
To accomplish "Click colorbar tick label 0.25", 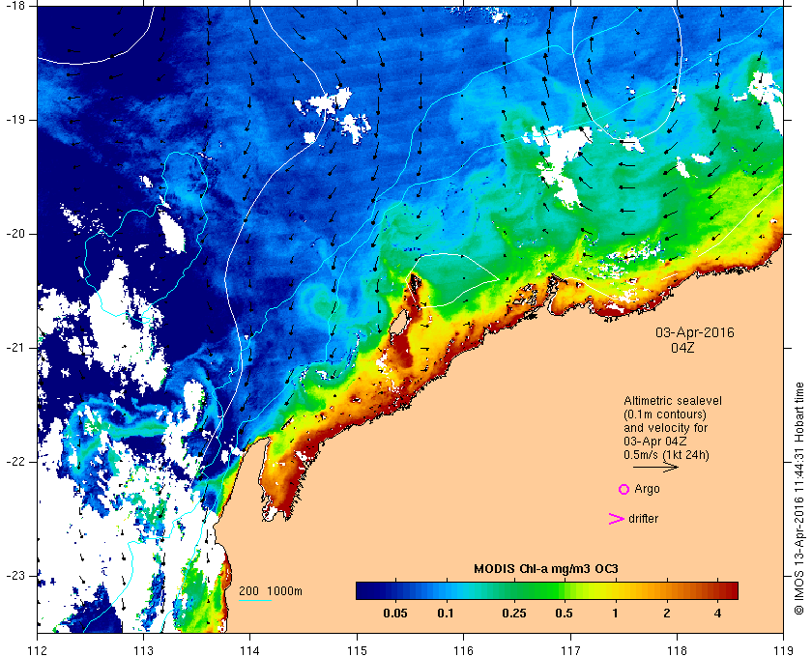I will pyautogui.click(x=514, y=614).
